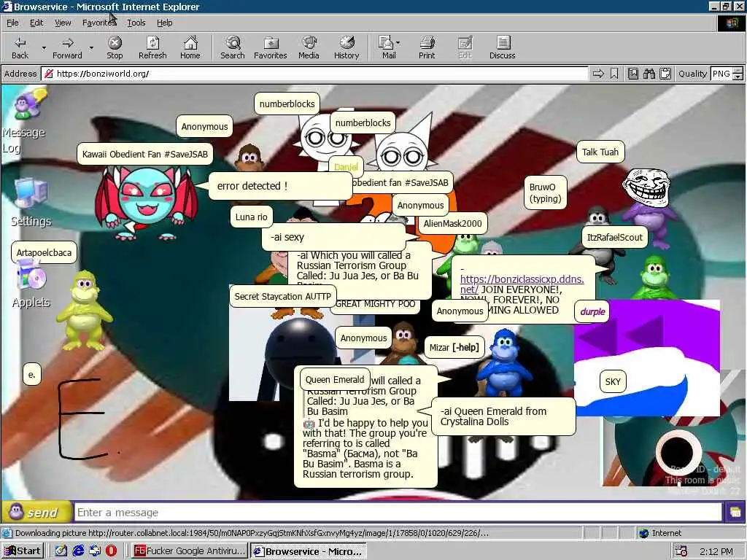This screenshot has height=560, width=747.
Task: Click the AlienMask2000 name tag
Action: coord(452,223)
